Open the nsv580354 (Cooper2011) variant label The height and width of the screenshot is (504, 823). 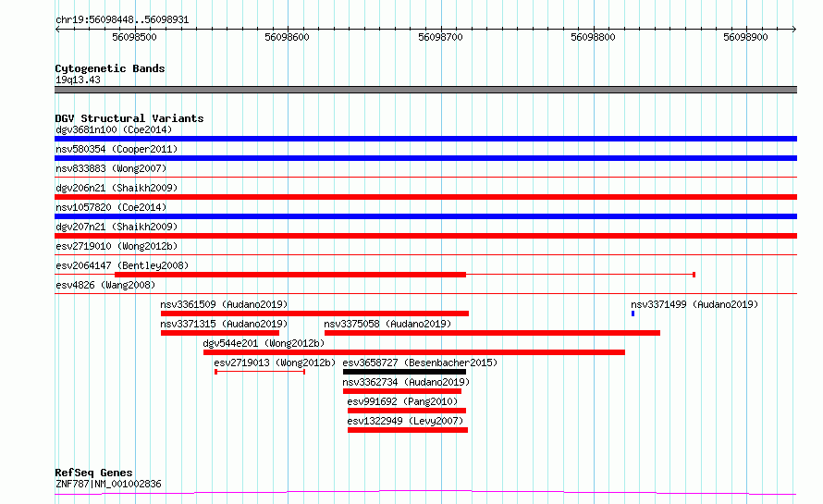tap(117, 149)
